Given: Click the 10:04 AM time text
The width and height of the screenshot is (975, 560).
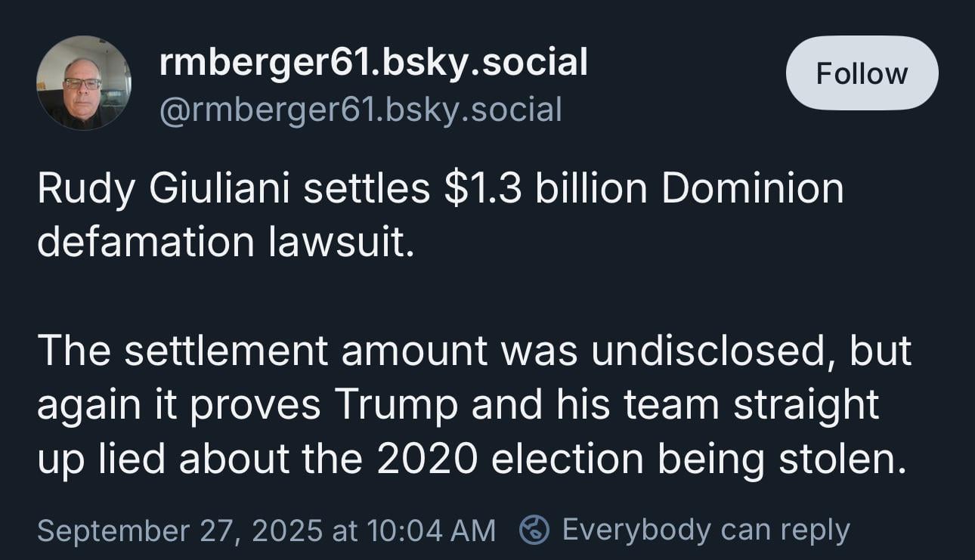Looking at the screenshot, I should pos(431,530).
